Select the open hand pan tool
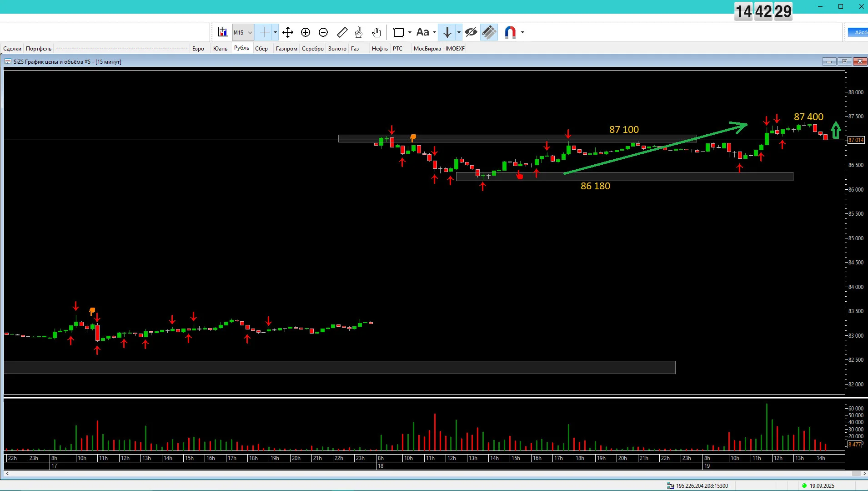This screenshot has height=491, width=868. 376,32
